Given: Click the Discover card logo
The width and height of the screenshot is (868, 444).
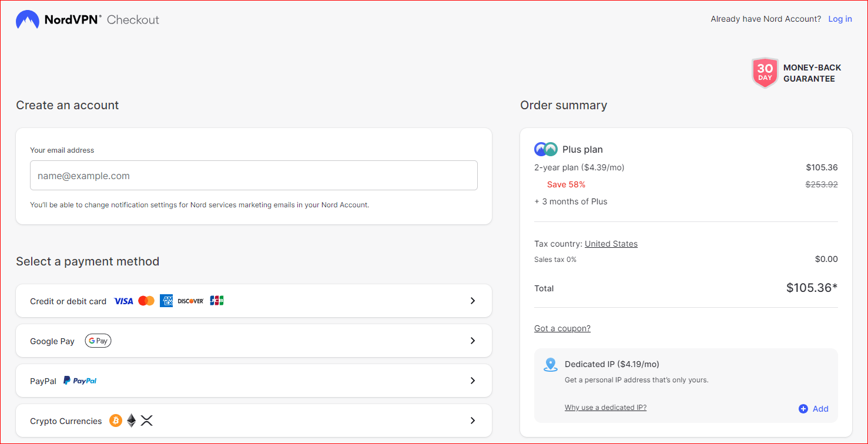Looking at the screenshot, I should coord(190,301).
